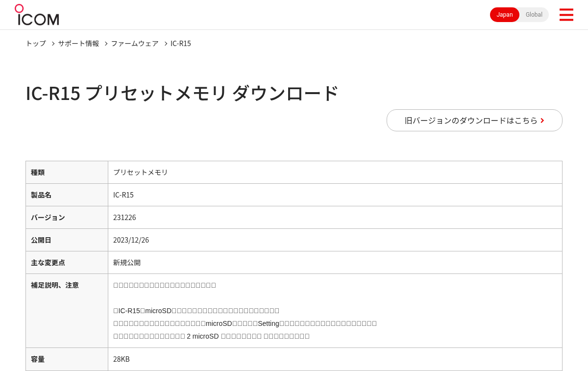
Task: Click the 補足説明、注意 row header
Action: [x=67, y=311]
